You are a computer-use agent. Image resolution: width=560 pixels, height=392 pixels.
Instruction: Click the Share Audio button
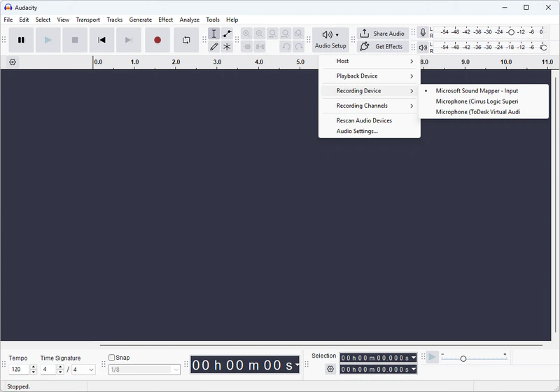(382, 34)
